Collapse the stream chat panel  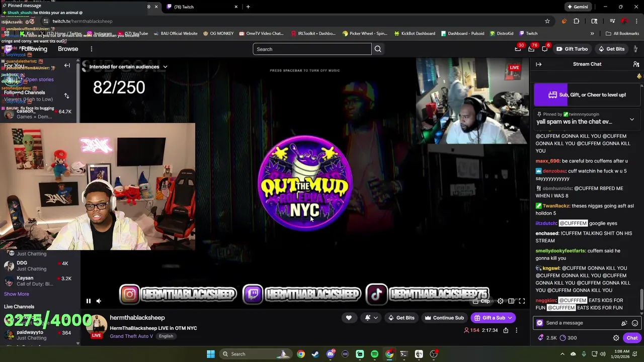click(538, 64)
